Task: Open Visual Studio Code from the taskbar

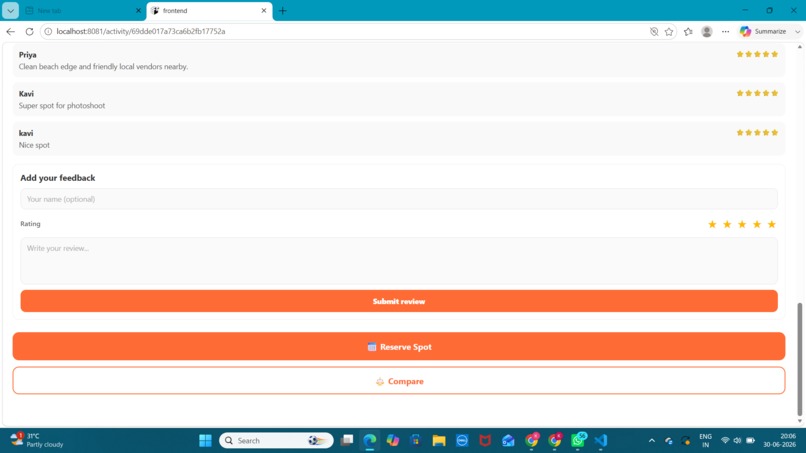Action: tap(600, 441)
